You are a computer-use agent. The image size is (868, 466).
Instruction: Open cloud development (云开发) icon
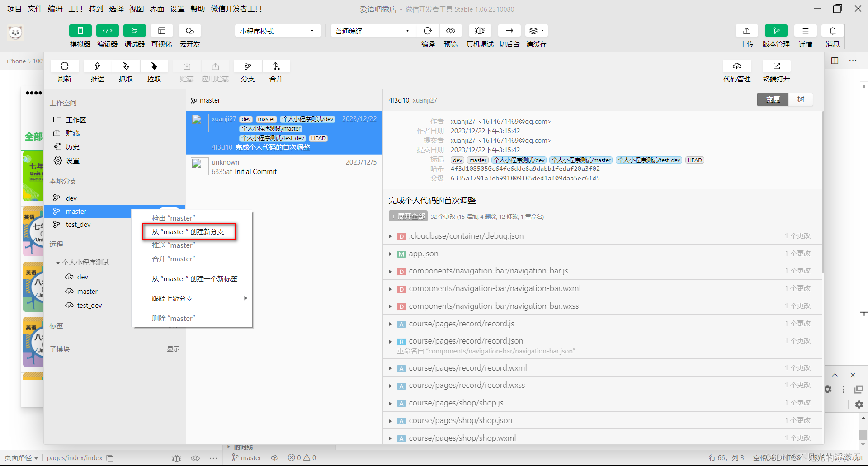click(190, 31)
